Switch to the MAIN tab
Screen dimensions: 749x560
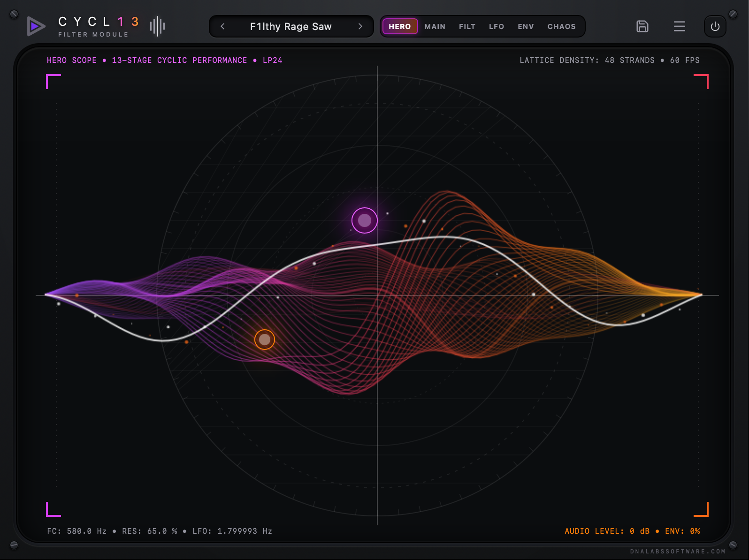[435, 27]
